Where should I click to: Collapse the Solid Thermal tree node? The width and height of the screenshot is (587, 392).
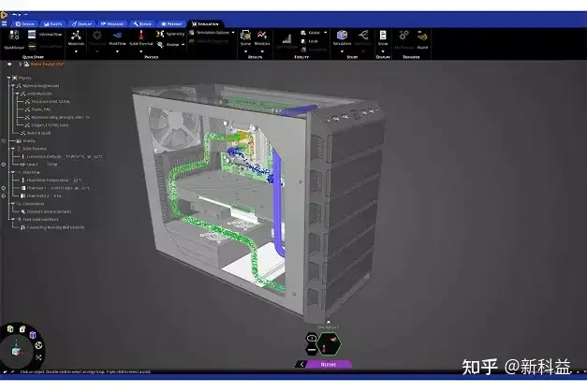click(x=13, y=149)
